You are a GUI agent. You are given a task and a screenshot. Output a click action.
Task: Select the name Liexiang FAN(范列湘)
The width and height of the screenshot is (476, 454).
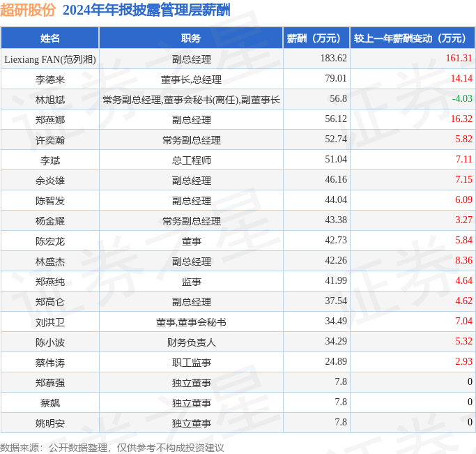(x=50, y=59)
